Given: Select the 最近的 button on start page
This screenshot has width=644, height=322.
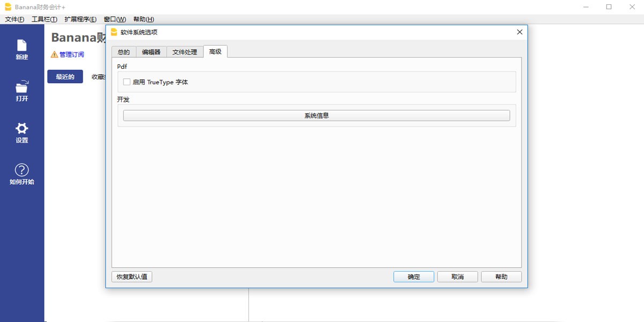Looking at the screenshot, I should [65, 77].
